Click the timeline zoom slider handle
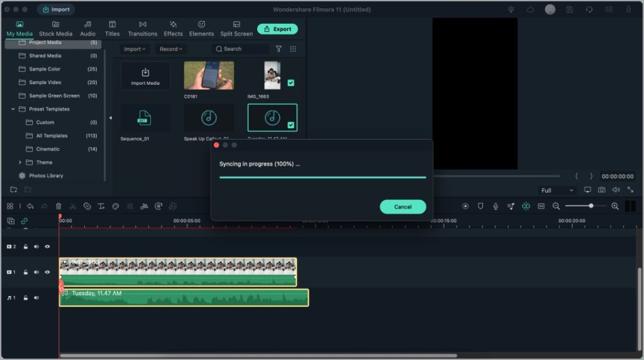Screen dimensions: 644x360 (591, 206)
